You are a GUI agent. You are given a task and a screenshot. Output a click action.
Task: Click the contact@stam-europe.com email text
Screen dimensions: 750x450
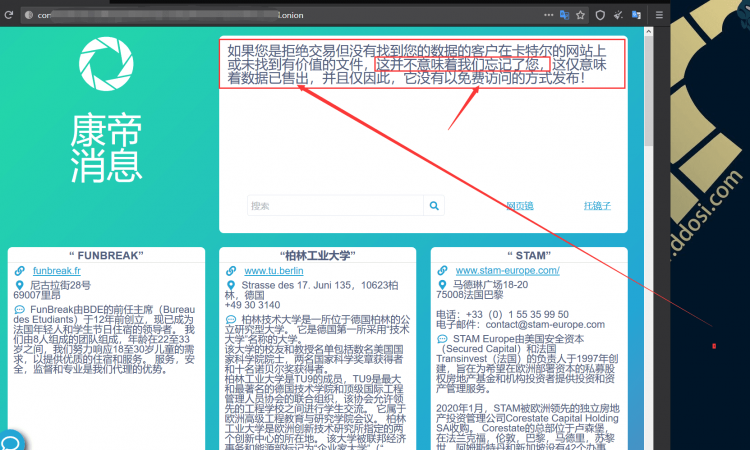[545, 325]
